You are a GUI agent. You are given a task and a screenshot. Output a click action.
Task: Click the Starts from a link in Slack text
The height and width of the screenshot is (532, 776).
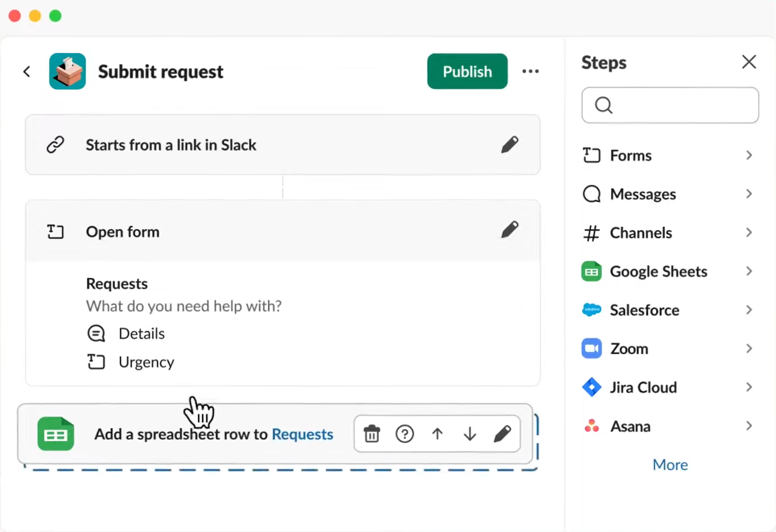pyautogui.click(x=171, y=145)
